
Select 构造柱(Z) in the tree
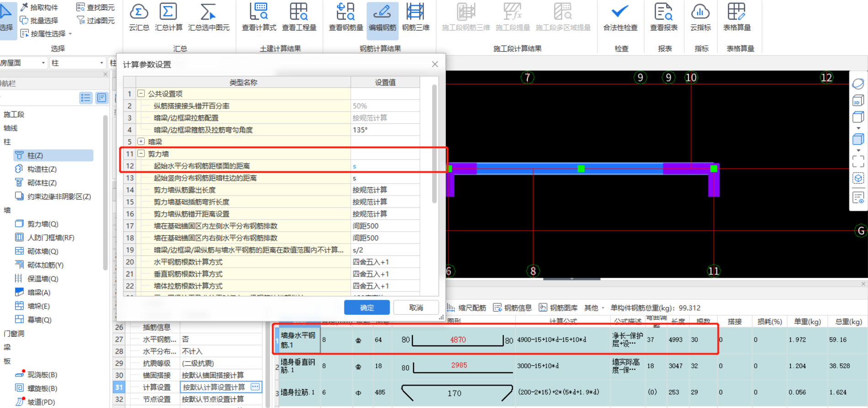coord(37,169)
